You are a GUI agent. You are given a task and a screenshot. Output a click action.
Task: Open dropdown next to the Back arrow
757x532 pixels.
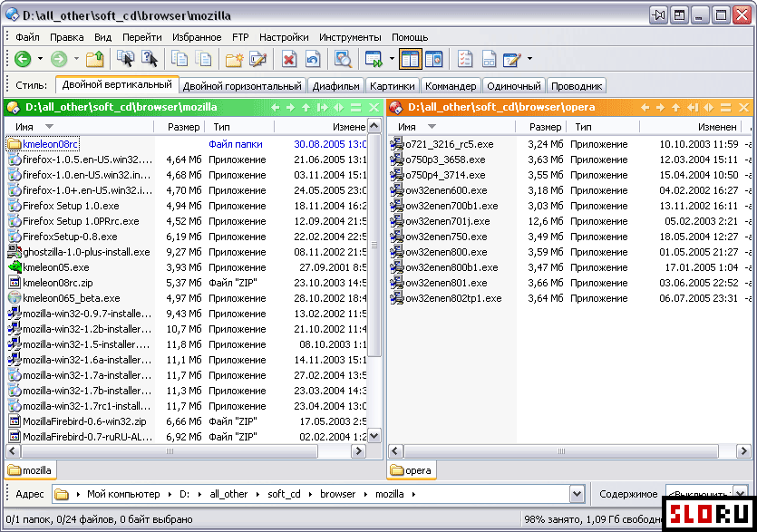40,59
